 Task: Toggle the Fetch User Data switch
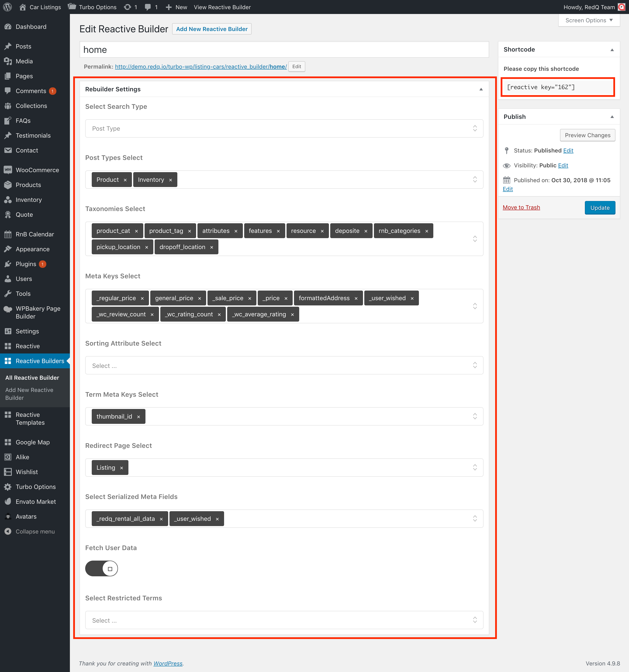click(101, 569)
